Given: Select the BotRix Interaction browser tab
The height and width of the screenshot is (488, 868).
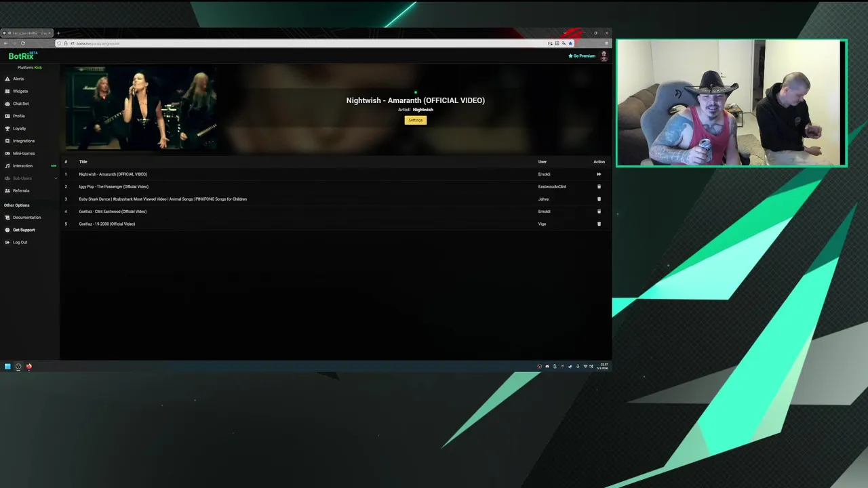Looking at the screenshot, I should pyautogui.click(x=27, y=33).
